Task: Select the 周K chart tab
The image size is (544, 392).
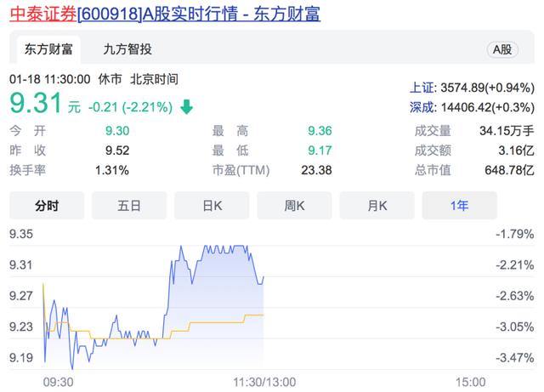Action: coord(295,206)
